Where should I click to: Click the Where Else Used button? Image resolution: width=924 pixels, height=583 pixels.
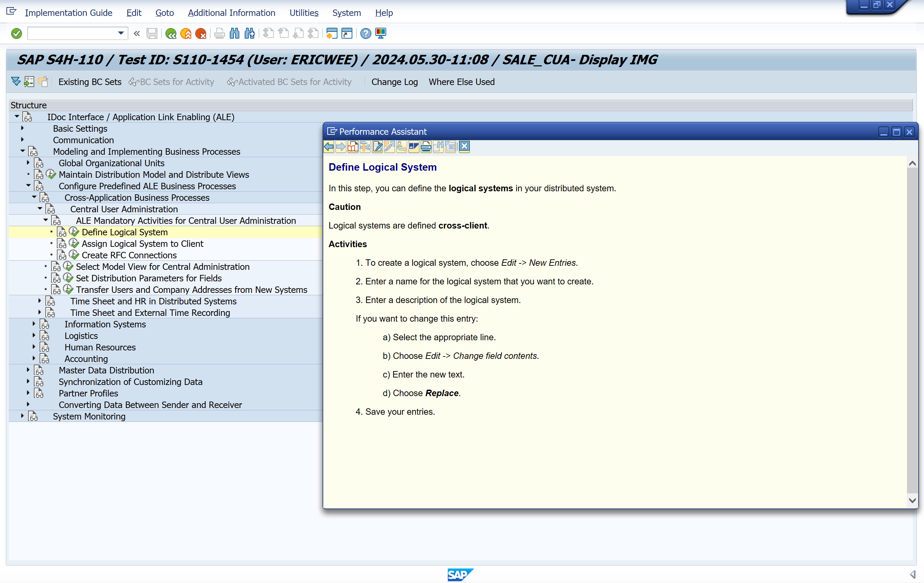461,82
